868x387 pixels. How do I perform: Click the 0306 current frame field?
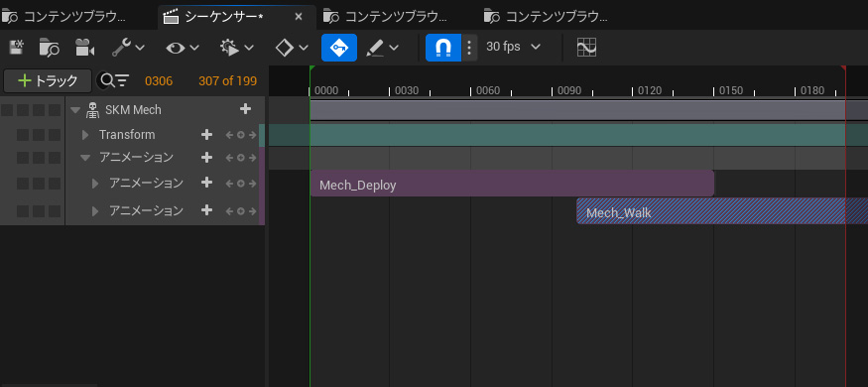click(159, 81)
